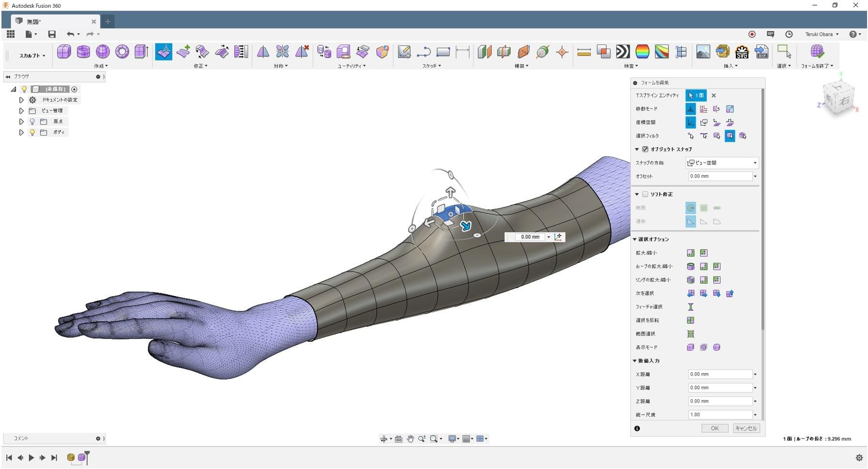Viewport: 868px width, 469px height.
Task: Open Feature select tool in selection options
Action: click(x=690, y=307)
